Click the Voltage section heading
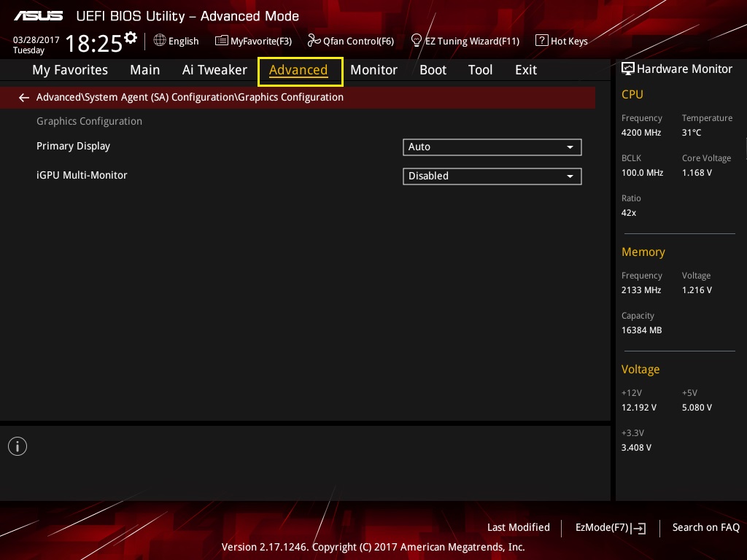Image resolution: width=747 pixels, height=560 pixels. pyautogui.click(x=640, y=370)
